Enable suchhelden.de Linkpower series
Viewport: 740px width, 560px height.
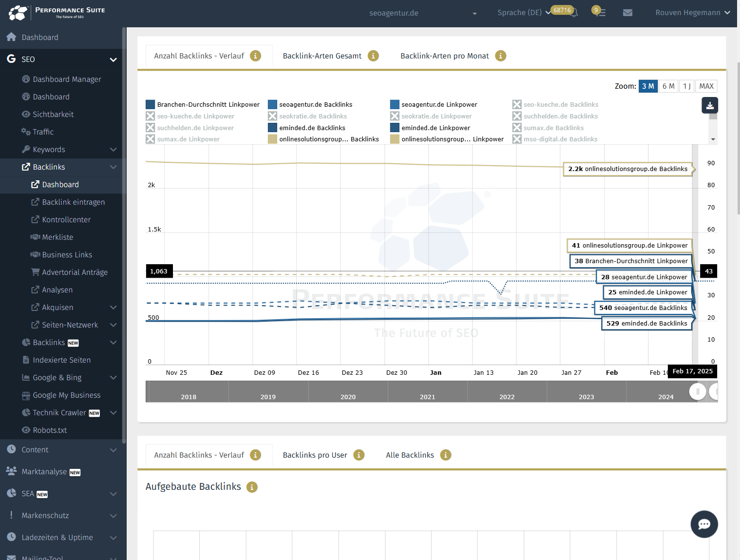(190, 128)
